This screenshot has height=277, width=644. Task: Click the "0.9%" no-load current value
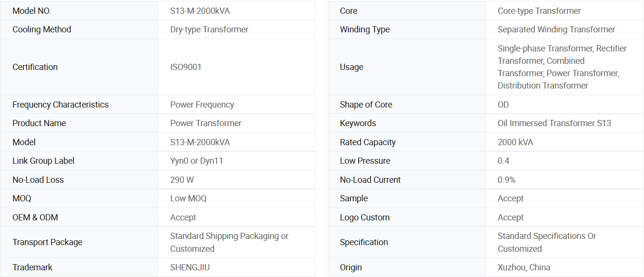point(506,180)
